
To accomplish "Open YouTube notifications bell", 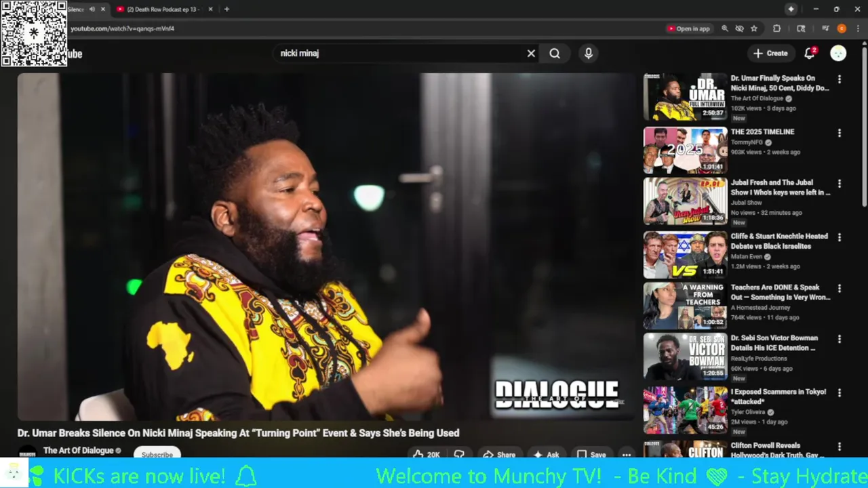I will (810, 54).
